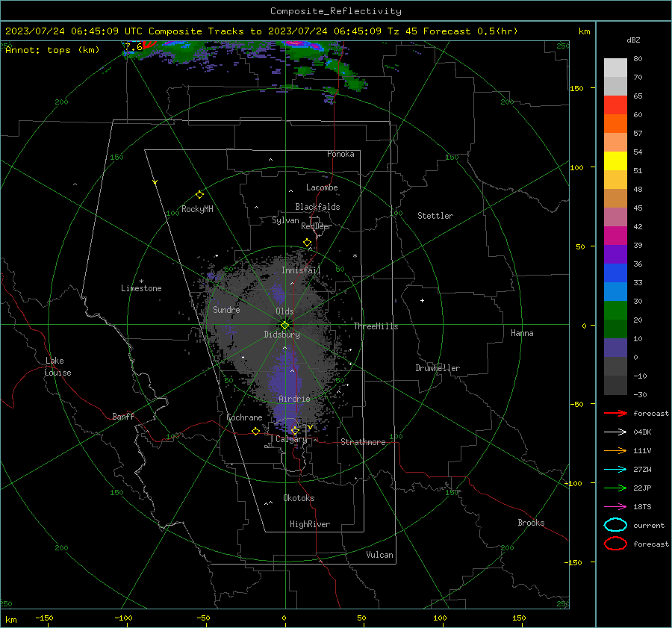Viewport: 672px width, 628px height.
Task: Click the Annot: tops (km) text
Action: coord(53,50)
